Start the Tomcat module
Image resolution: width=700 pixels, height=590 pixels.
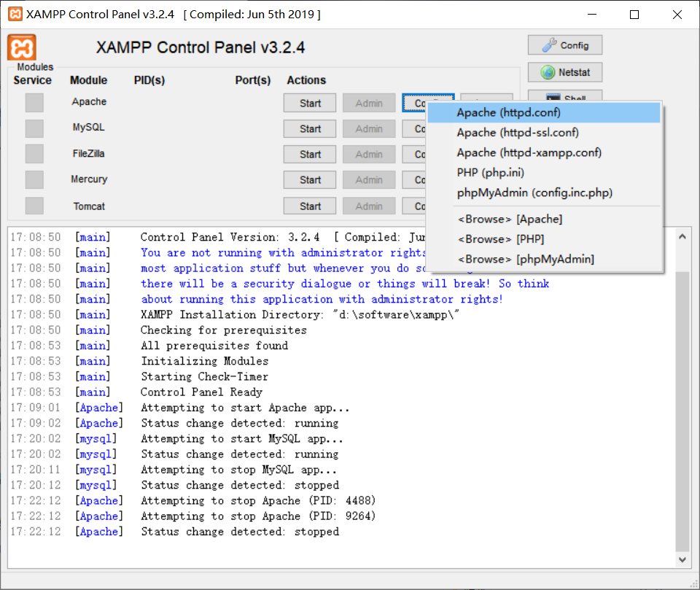click(310, 206)
